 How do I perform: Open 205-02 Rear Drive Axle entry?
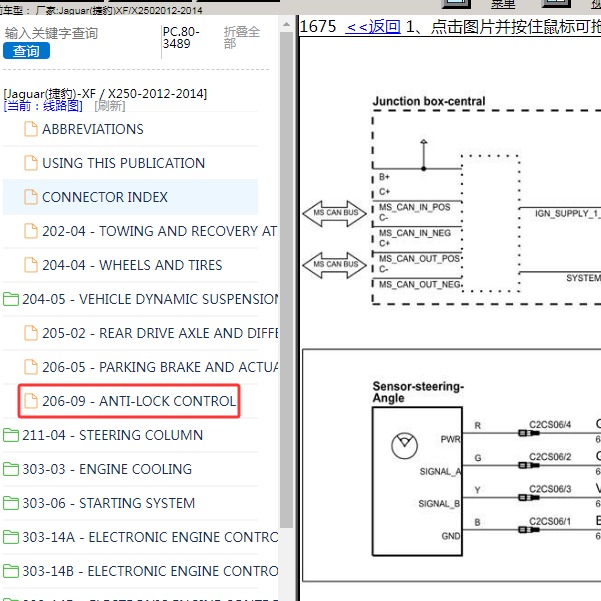click(x=160, y=333)
